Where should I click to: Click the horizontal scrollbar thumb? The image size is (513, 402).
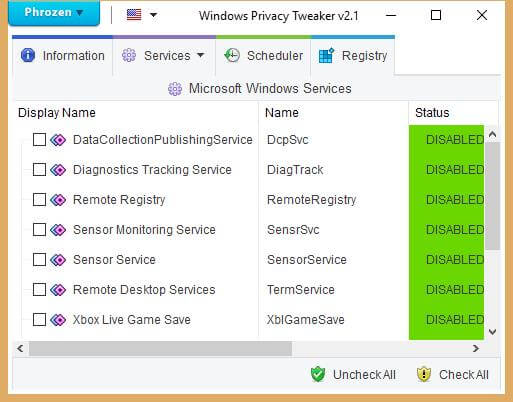160,349
